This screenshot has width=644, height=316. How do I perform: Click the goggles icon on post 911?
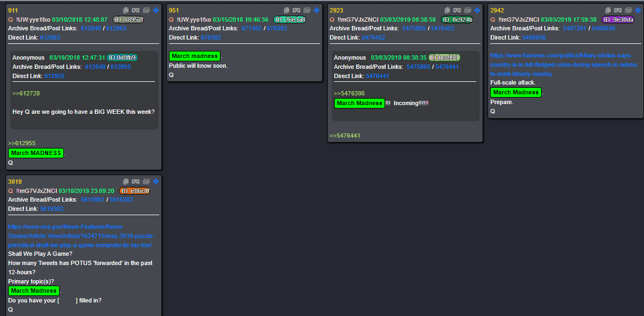pyautogui.click(x=135, y=10)
